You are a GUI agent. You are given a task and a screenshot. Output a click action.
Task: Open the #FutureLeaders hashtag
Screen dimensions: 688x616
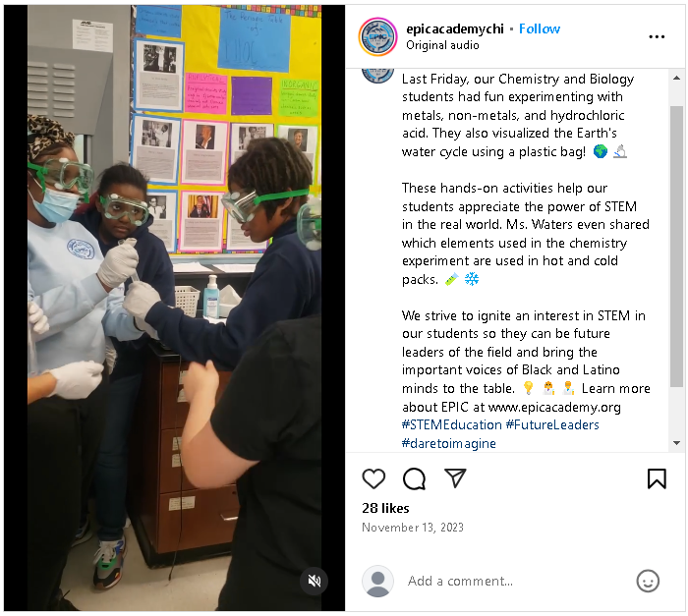coord(552,424)
